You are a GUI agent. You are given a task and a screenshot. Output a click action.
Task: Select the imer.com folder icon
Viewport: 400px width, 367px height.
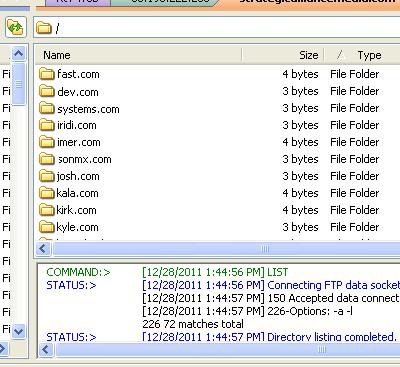click(47, 142)
